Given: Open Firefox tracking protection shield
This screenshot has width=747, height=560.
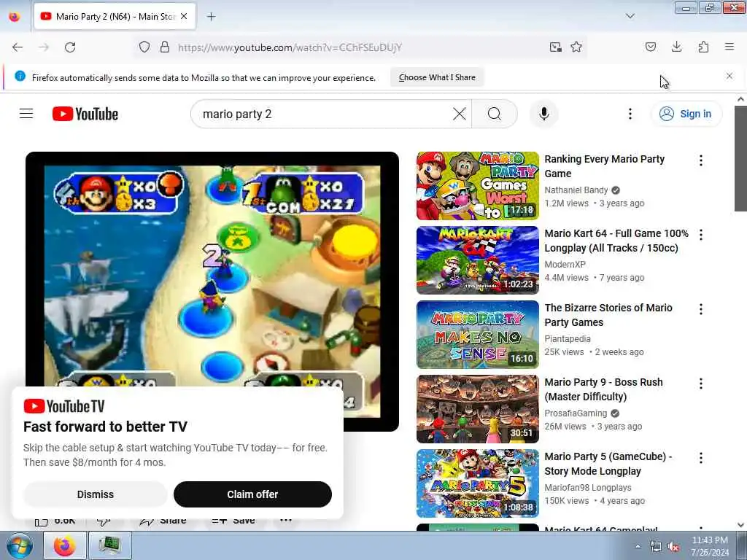Looking at the screenshot, I should (x=144, y=47).
